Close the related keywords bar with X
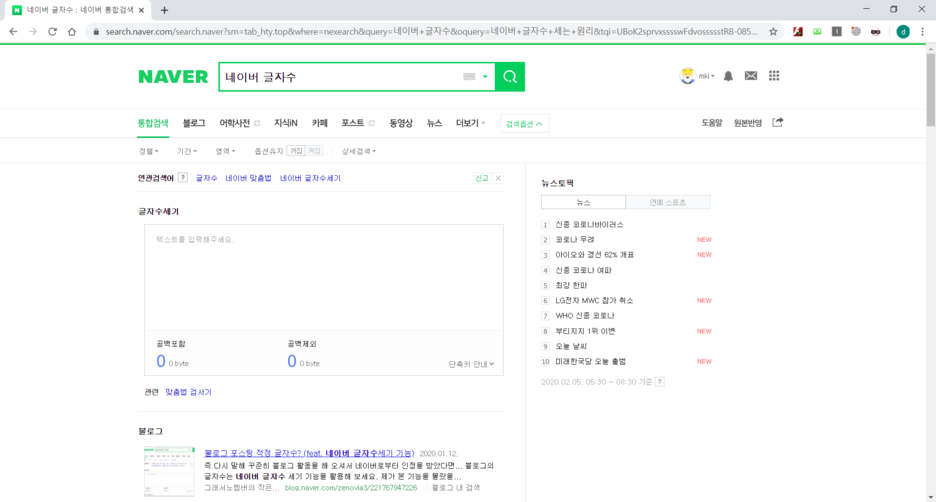The height and width of the screenshot is (502, 936). pos(498,178)
